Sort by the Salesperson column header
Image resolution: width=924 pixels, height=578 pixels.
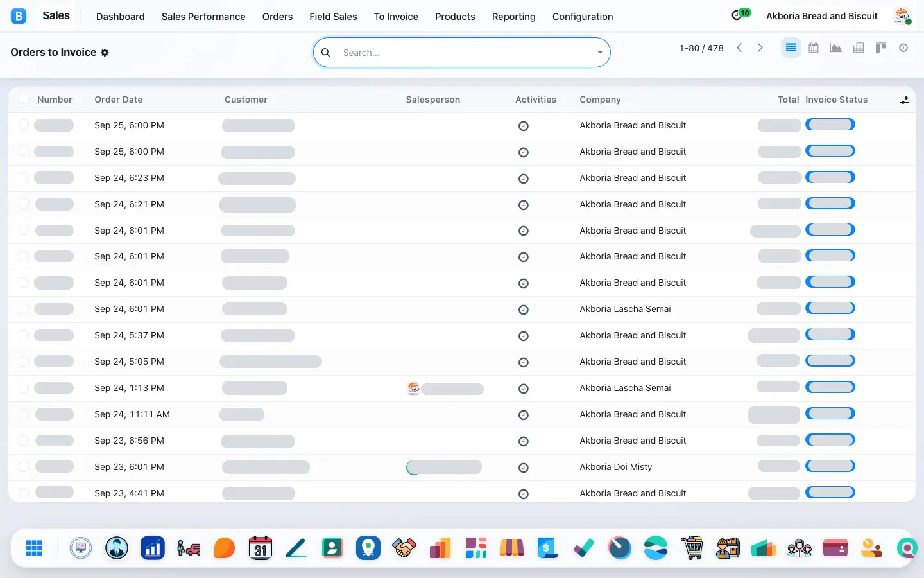pyautogui.click(x=433, y=100)
